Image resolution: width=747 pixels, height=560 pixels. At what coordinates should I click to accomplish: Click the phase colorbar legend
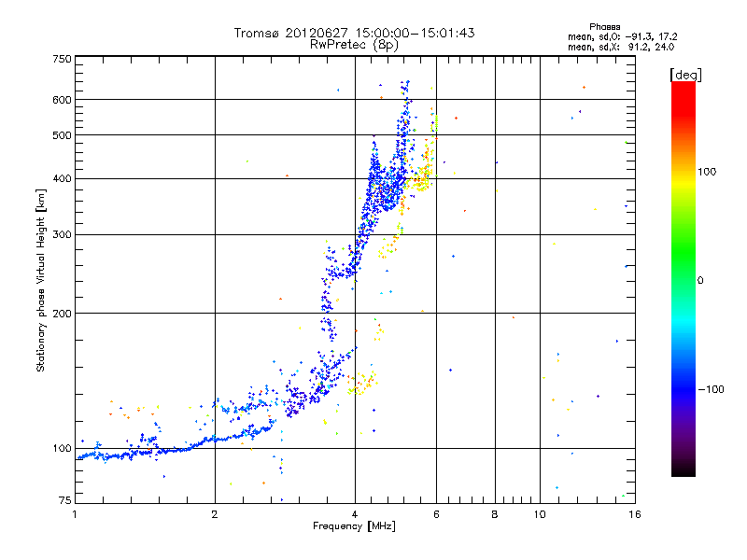point(684,278)
